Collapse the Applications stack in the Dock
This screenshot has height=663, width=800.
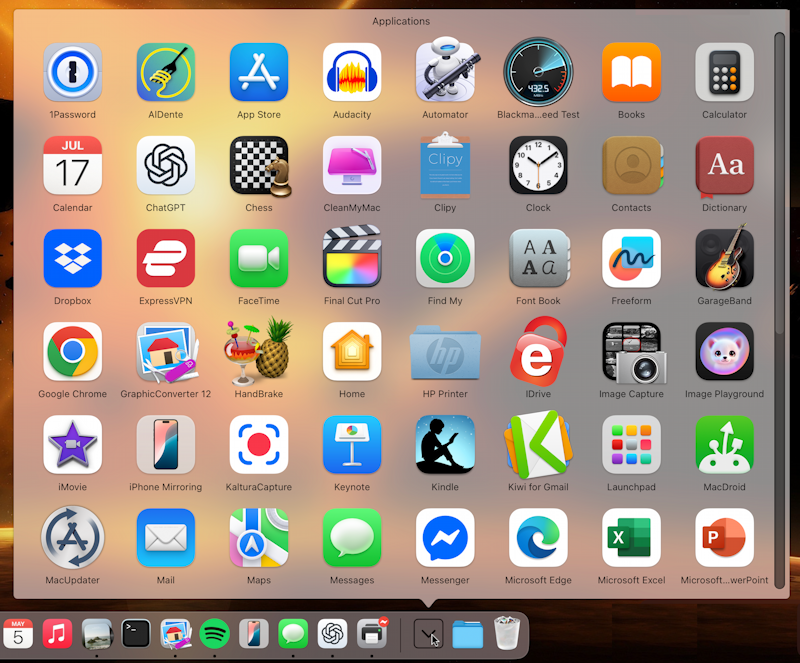tap(428, 634)
